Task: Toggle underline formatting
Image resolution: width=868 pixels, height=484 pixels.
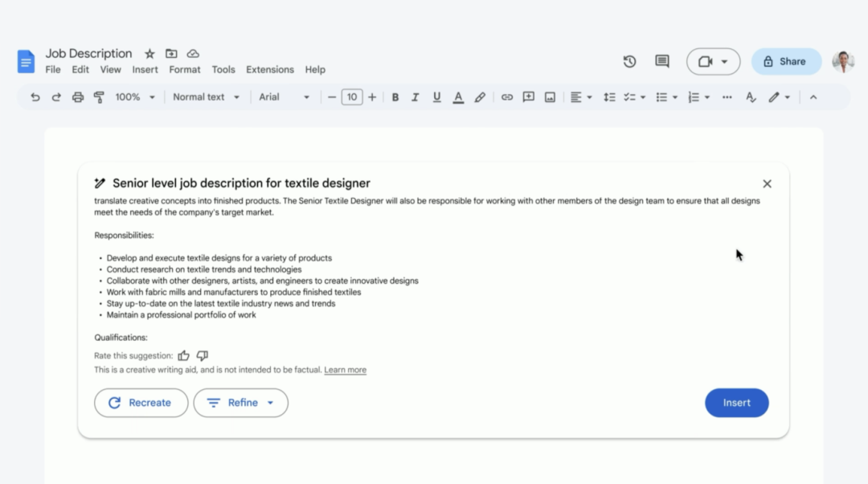Action: tap(436, 97)
